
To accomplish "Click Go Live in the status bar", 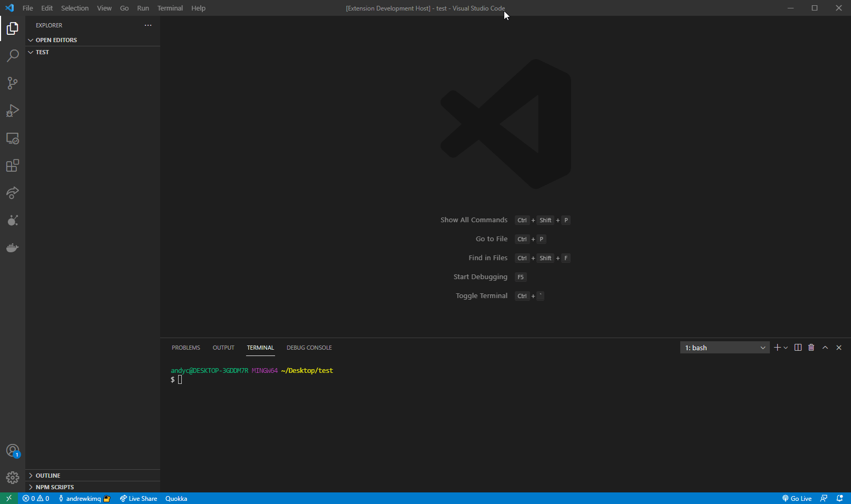I will [797, 498].
